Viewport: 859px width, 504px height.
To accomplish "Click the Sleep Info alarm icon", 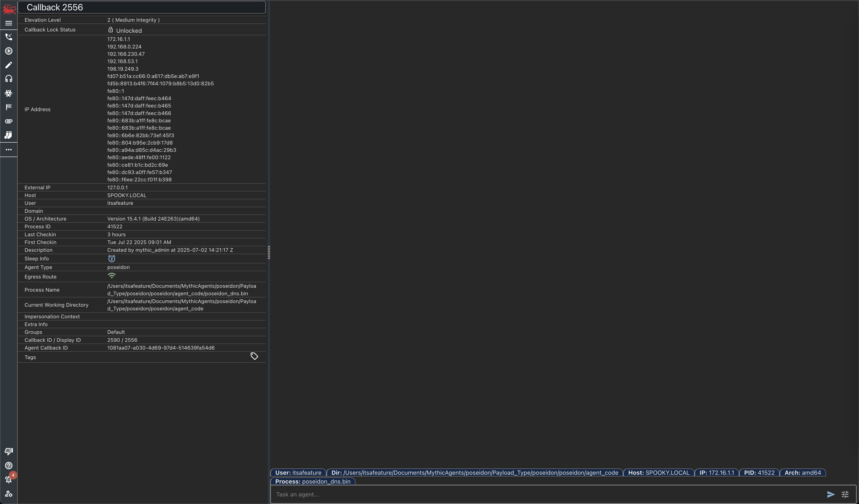I will pos(111,259).
